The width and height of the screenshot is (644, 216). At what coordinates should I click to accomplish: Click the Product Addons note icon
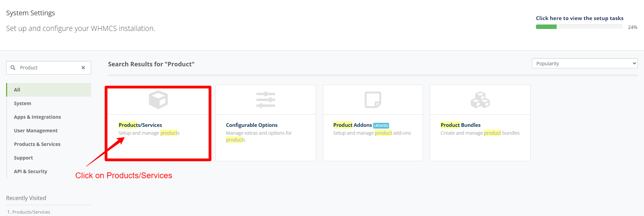point(373,100)
